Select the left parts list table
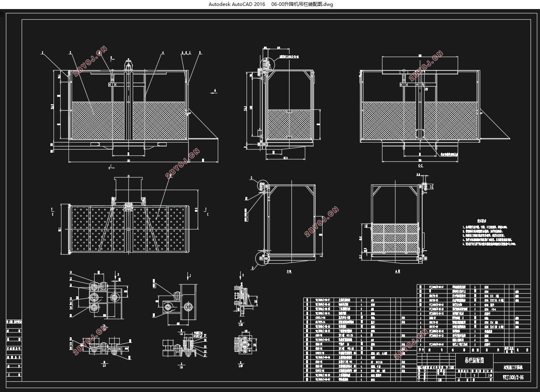 point(360,340)
